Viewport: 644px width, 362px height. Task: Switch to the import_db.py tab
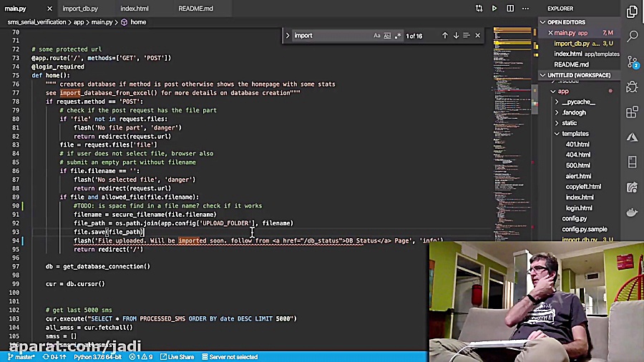(81, 9)
